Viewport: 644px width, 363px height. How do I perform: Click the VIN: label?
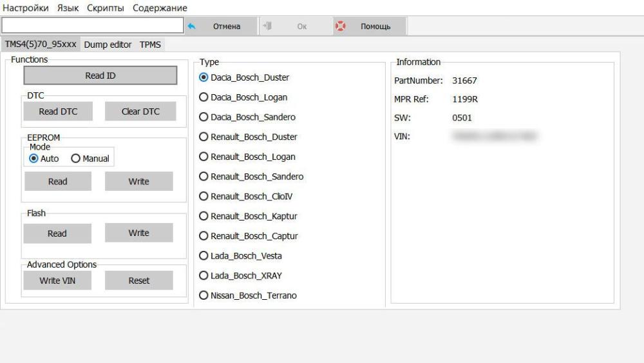(x=402, y=136)
